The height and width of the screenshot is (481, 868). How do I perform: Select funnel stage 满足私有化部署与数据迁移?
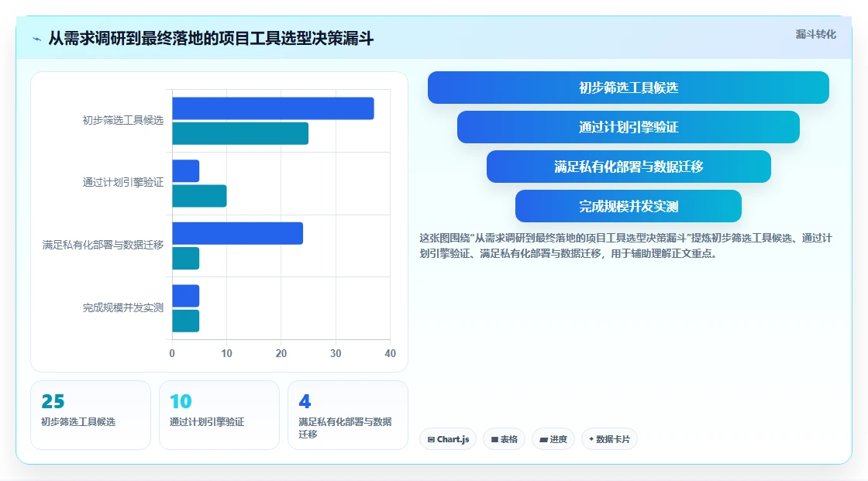point(629,167)
